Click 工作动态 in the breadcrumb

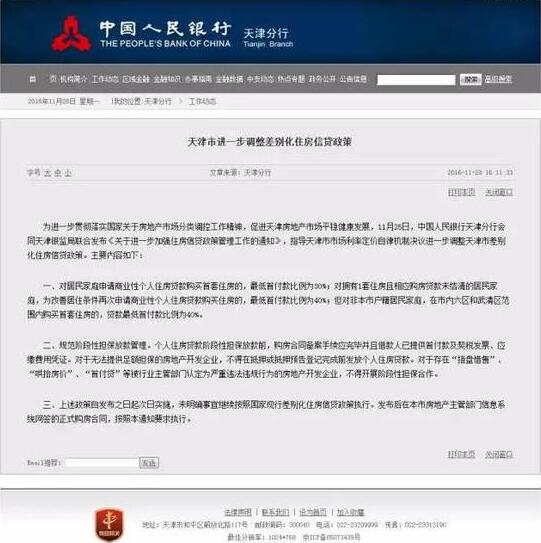pyautogui.click(x=202, y=101)
